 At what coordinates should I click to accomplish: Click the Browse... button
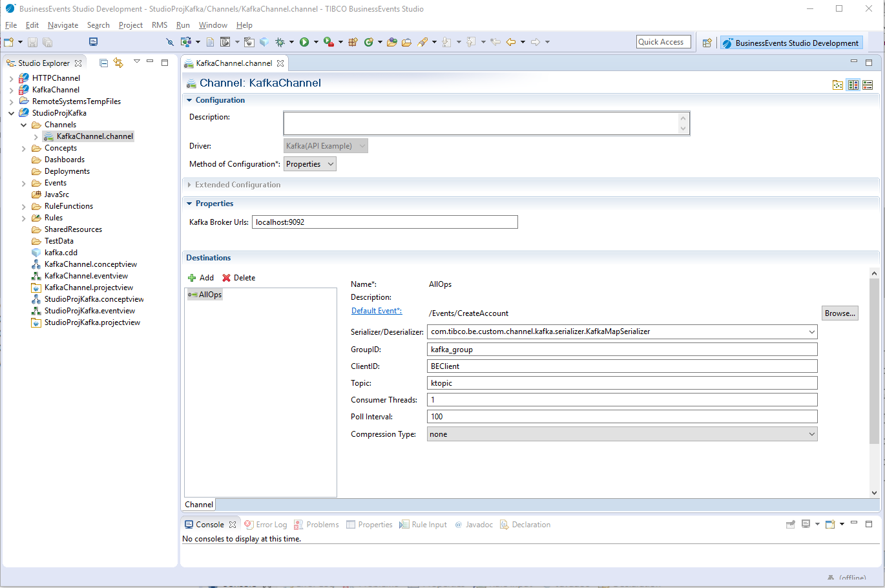[x=839, y=313]
